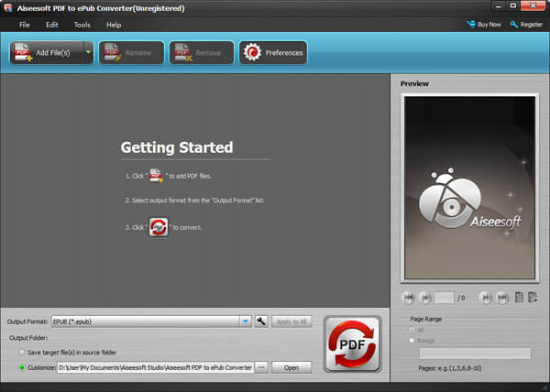Screen dimensions: 550x392
Task: Select Save target file(s) in source folder
Action: [x=22, y=352]
